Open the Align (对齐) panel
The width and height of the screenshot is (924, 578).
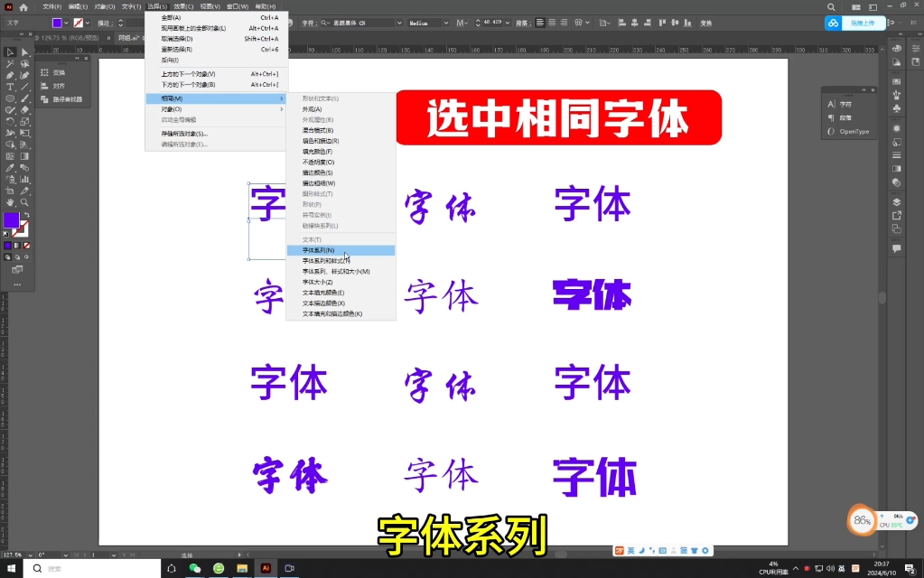[x=54, y=86]
